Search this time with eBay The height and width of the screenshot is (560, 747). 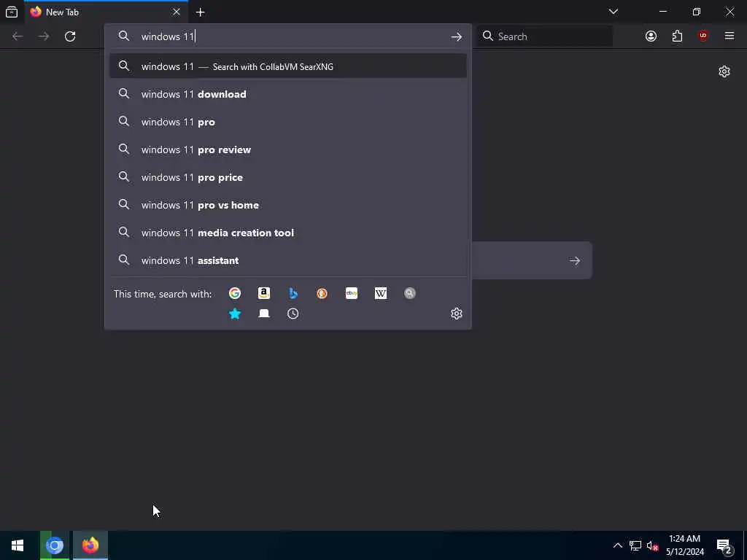point(352,293)
